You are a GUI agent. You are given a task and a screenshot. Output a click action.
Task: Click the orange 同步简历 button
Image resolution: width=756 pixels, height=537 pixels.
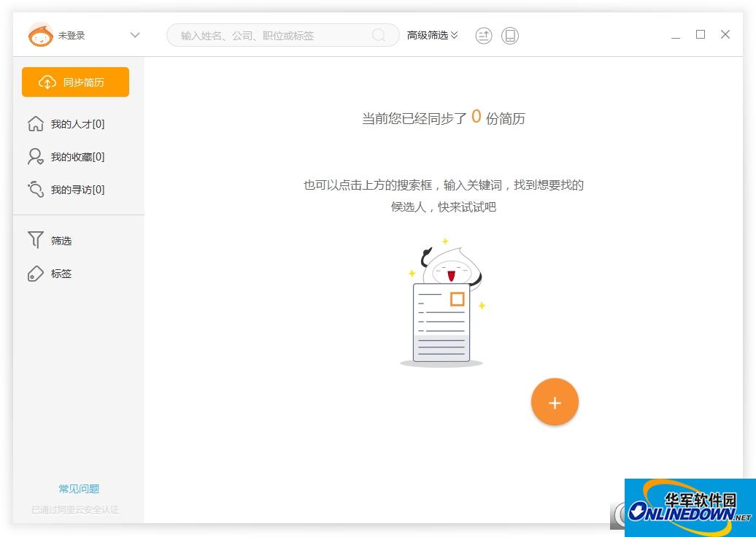[x=75, y=82]
